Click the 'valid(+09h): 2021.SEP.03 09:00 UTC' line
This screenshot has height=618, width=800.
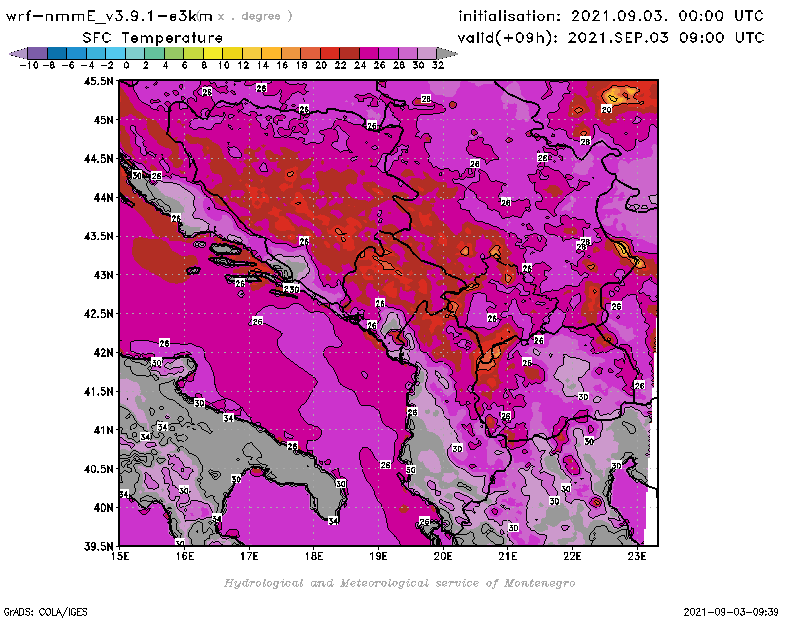click(611, 37)
